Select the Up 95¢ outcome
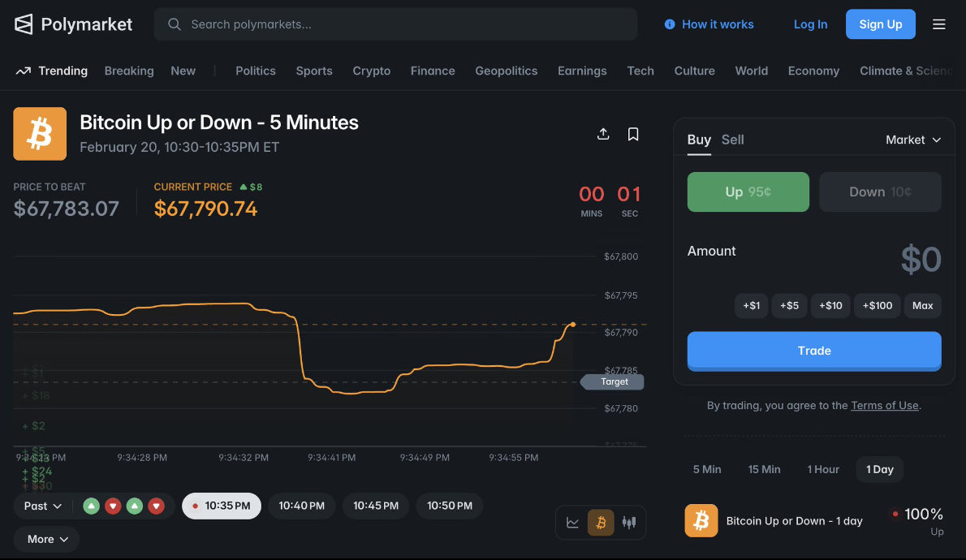Screen dimensions: 966x560 tap(748, 192)
